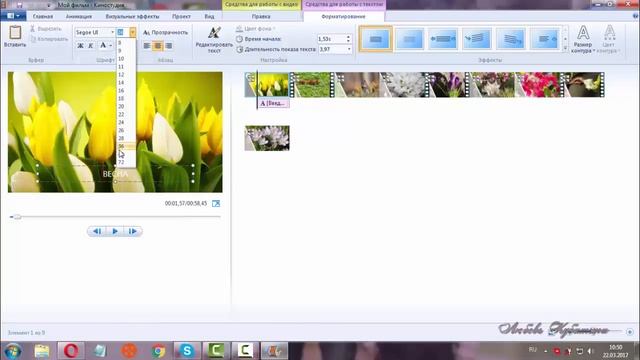Align text to the right

coord(169,46)
